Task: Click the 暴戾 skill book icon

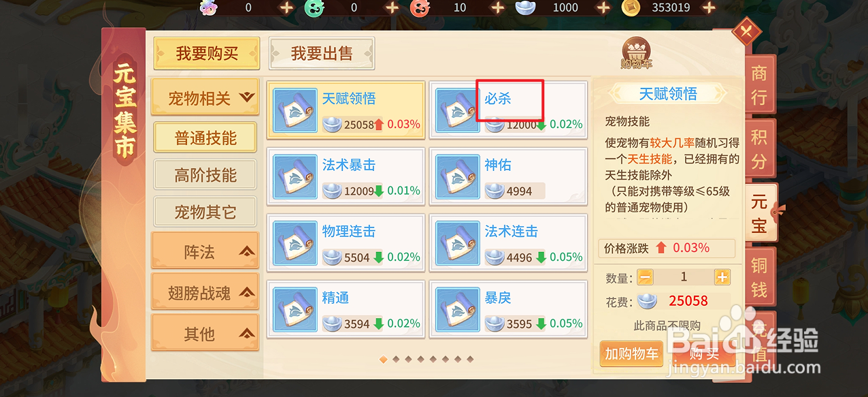Action: click(x=457, y=309)
